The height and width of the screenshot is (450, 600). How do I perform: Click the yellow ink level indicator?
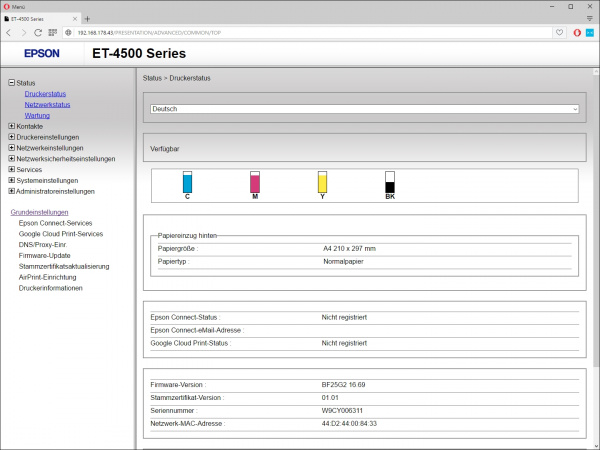[x=322, y=182]
